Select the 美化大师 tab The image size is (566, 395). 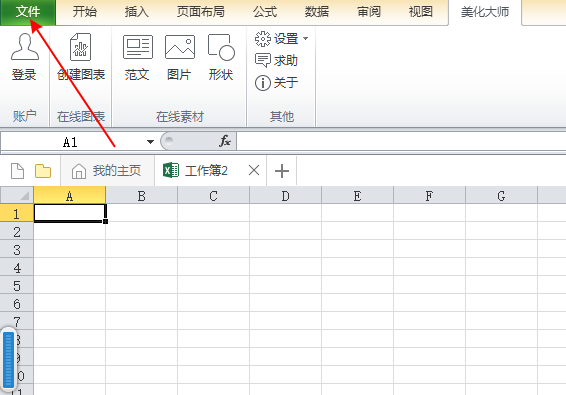pyautogui.click(x=485, y=12)
